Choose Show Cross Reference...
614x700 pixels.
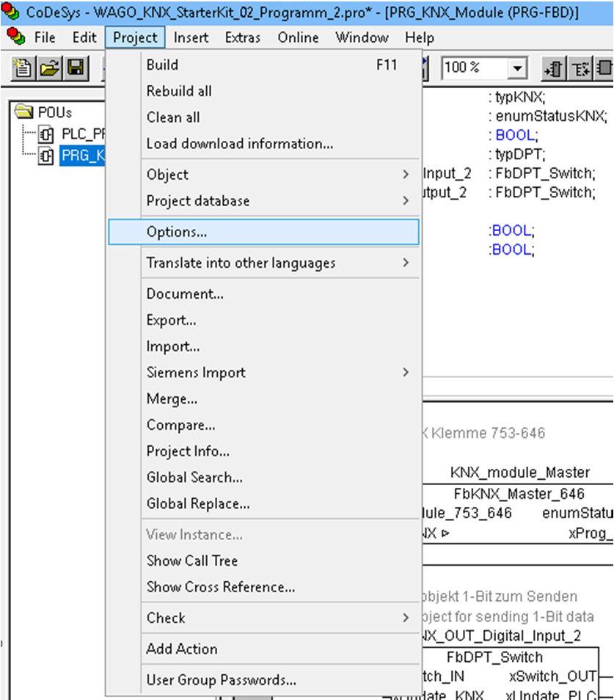click(x=263, y=587)
